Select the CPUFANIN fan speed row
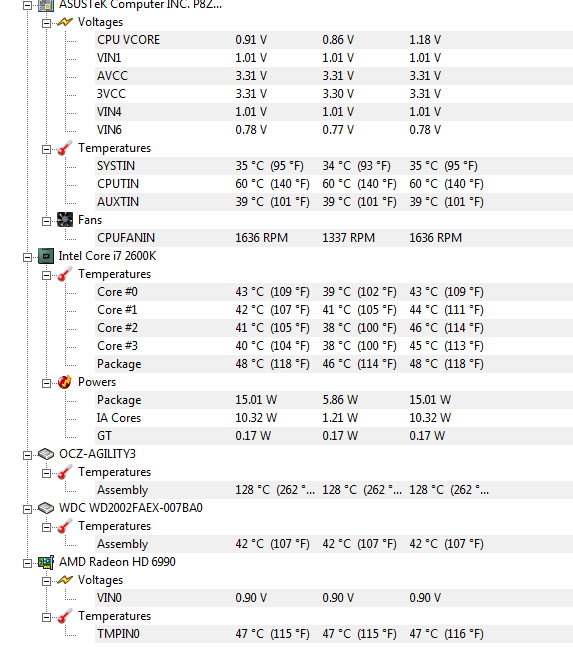 [334, 238]
